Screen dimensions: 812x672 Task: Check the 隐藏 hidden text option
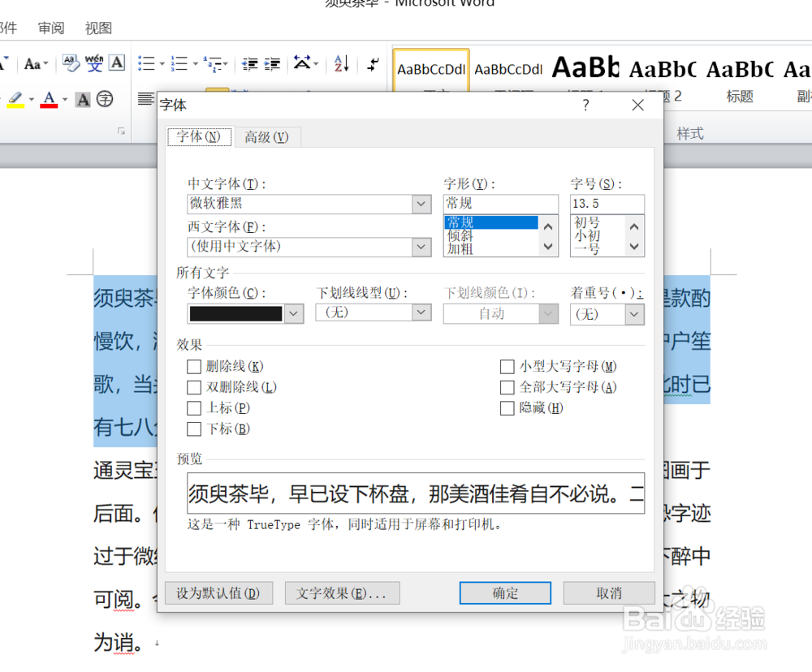point(508,407)
